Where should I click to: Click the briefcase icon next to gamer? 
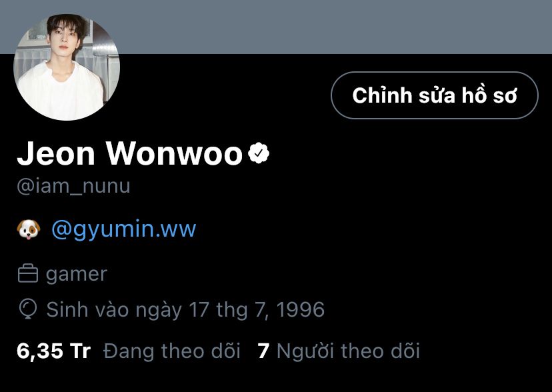click(28, 274)
